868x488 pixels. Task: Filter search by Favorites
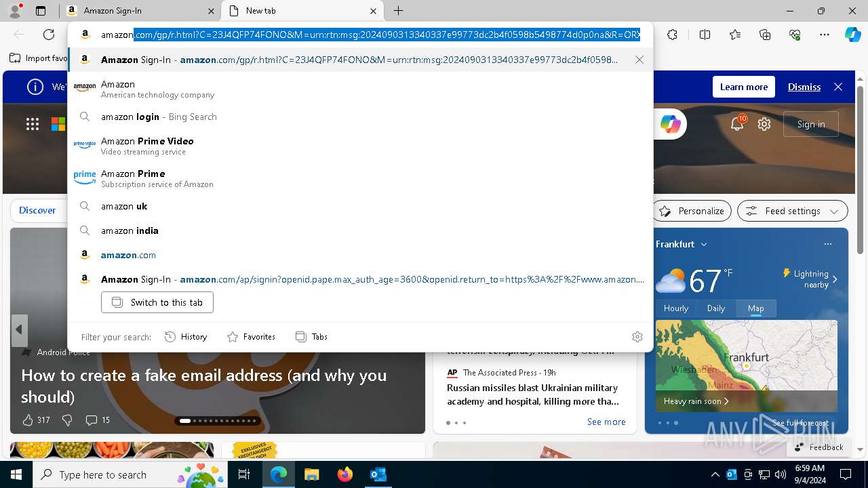(251, 337)
